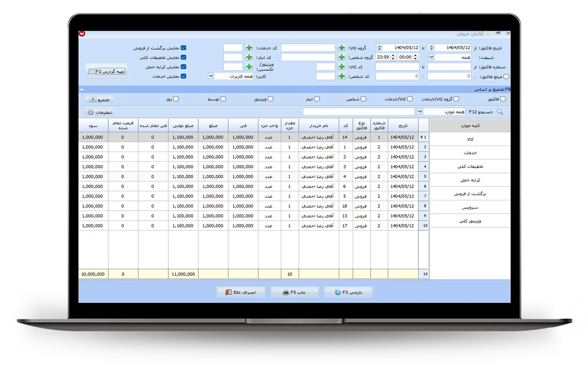The image size is (588, 367).
Task: Select کرایه حمل in the side list
Action: [470, 180]
